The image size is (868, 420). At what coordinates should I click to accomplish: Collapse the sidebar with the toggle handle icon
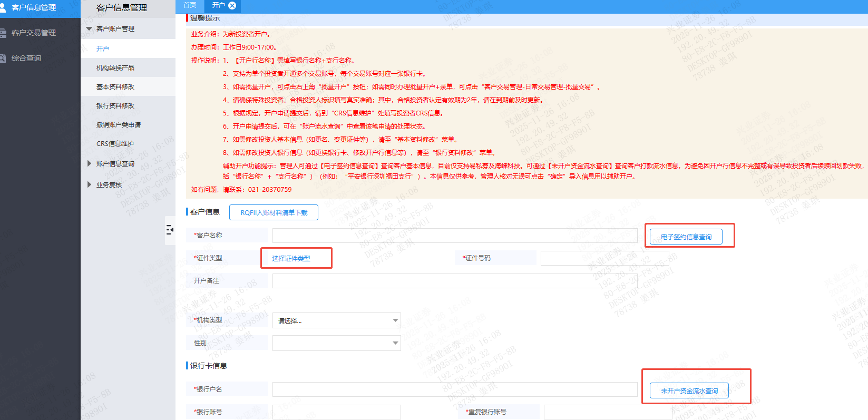click(x=170, y=230)
